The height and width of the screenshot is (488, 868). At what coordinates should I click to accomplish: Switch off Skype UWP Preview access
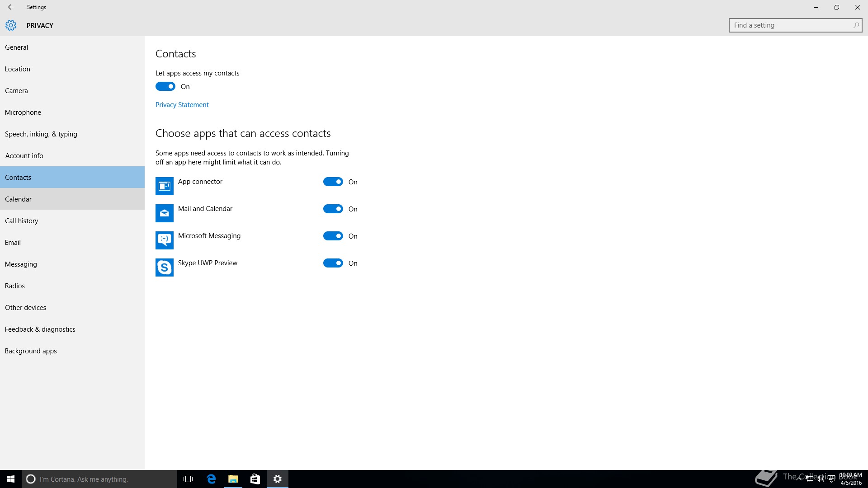tap(333, 263)
